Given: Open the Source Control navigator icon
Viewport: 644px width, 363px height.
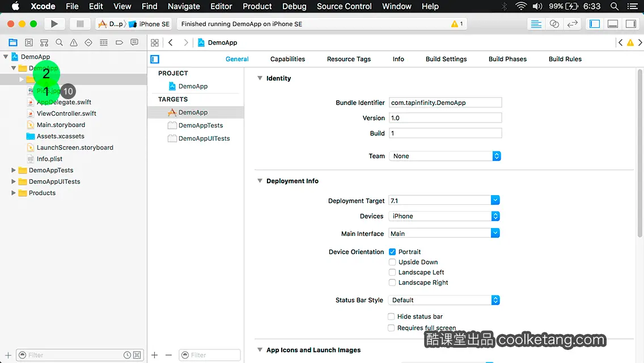Looking at the screenshot, I should [x=29, y=43].
